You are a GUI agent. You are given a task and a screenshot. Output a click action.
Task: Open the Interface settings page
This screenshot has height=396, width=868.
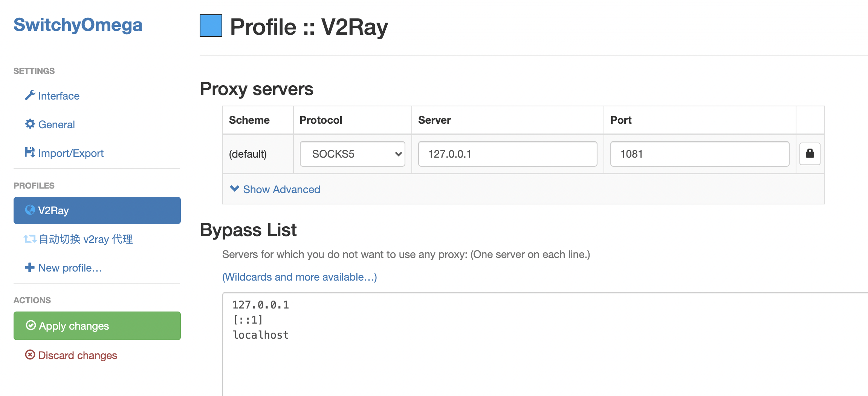59,96
